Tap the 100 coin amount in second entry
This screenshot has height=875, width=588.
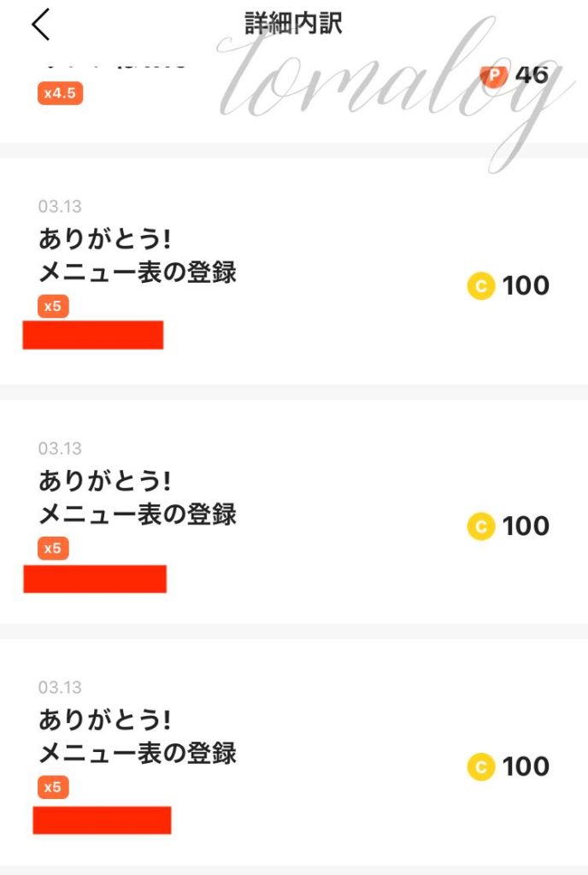tap(526, 526)
